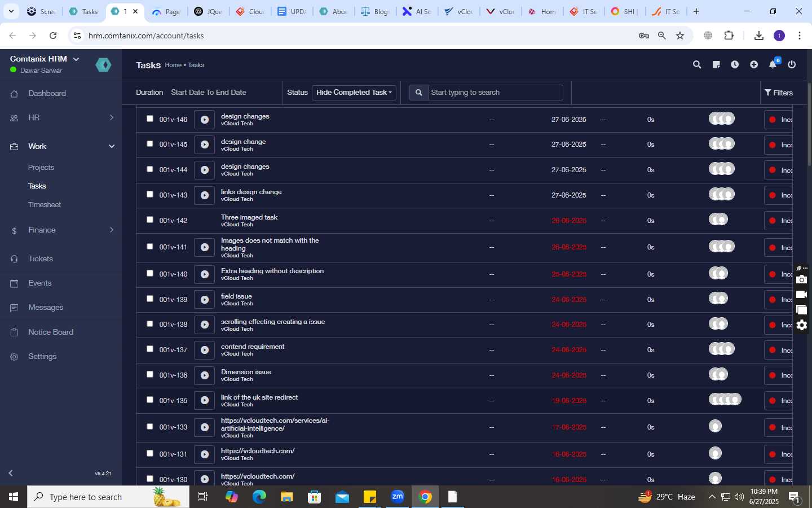
Task: Click Home in the breadcrumb
Action: point(173,65)
